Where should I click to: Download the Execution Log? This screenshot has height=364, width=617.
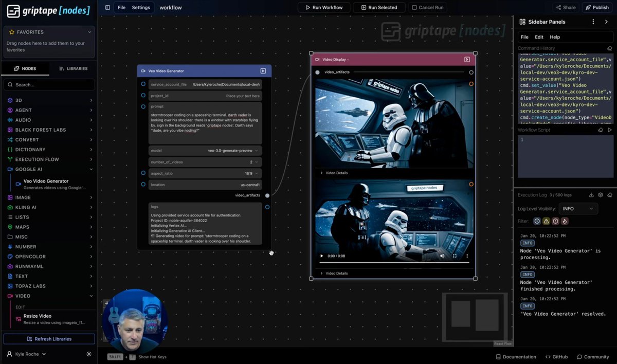click(x=591, y=195)
